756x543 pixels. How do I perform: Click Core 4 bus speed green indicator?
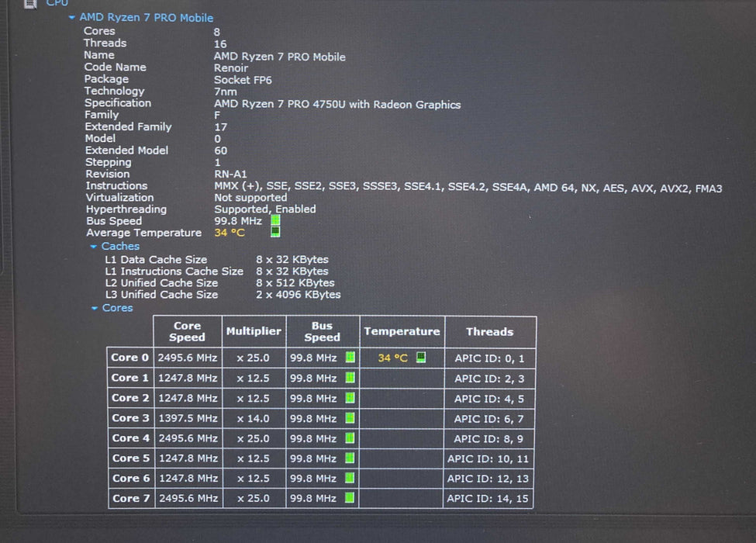(x=350, y=438)
